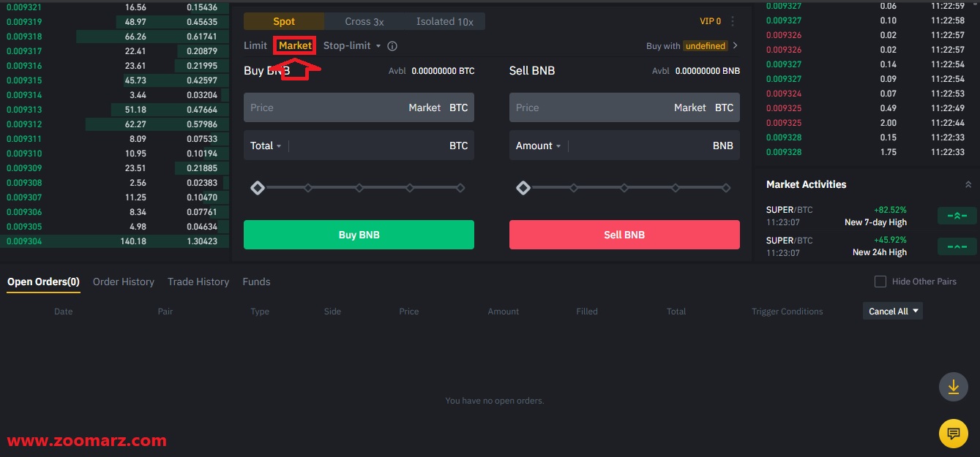Click the VIP 0 link
The image size is (980, 457).
(x=711, y=21)
